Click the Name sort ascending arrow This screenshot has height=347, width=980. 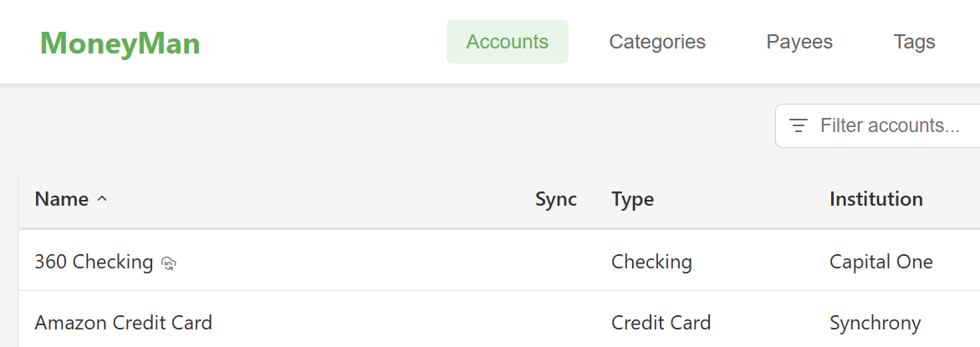coord(103,199)
